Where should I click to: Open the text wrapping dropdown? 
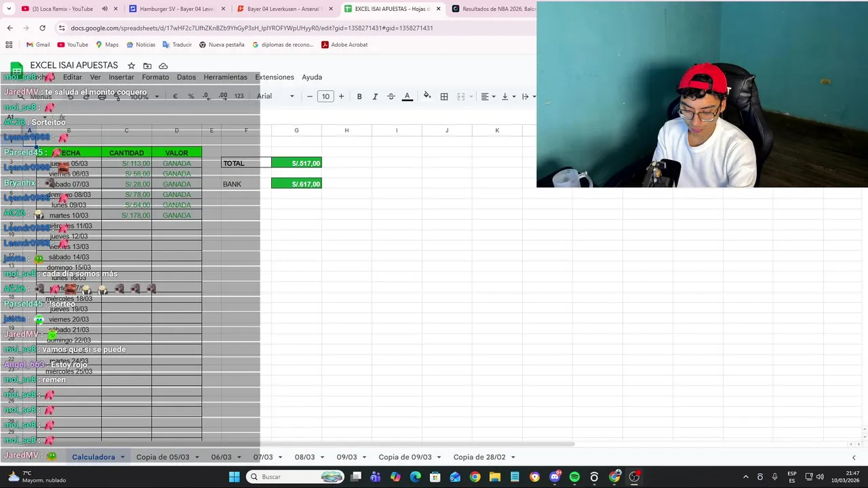coord(528,96)
